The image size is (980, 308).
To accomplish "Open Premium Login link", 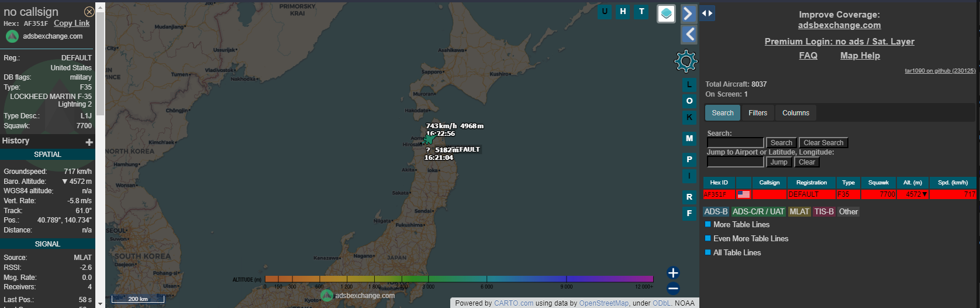I will [x=839, y=42].
